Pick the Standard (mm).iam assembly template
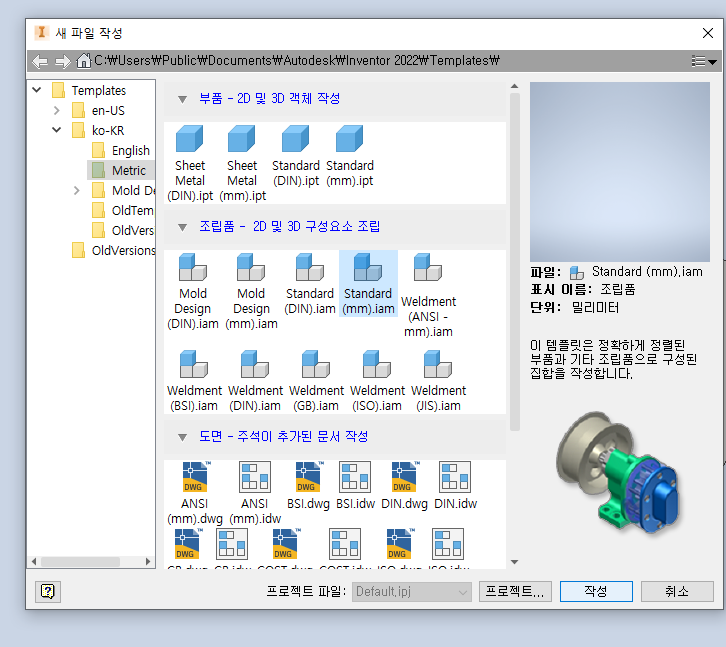Viewport: 726px width, 647px height. (368, 284)
